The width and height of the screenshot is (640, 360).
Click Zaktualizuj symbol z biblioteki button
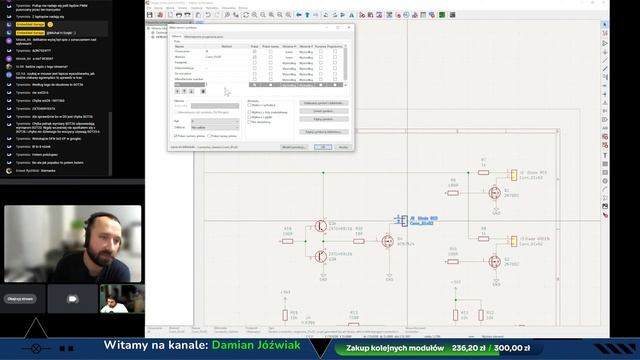tap(324, 103)
